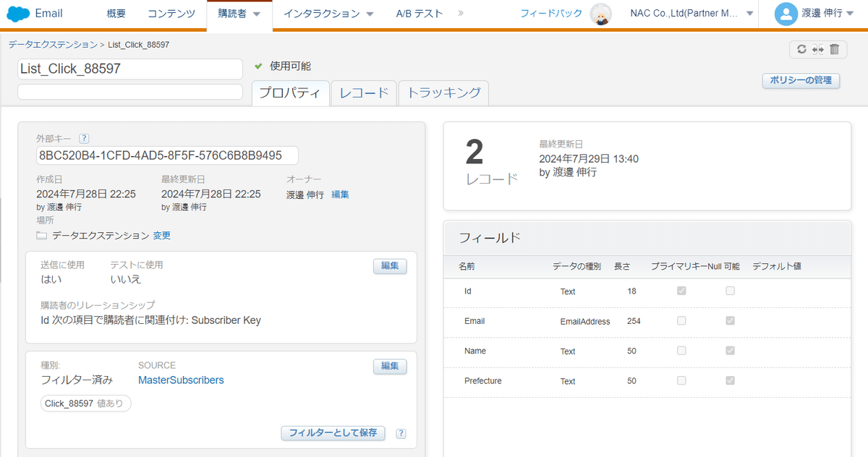Click the Click_88597 値あり filter pill
Image resolution: width=868 pixels, height=457 pixels.
click(x=86, y=404)
